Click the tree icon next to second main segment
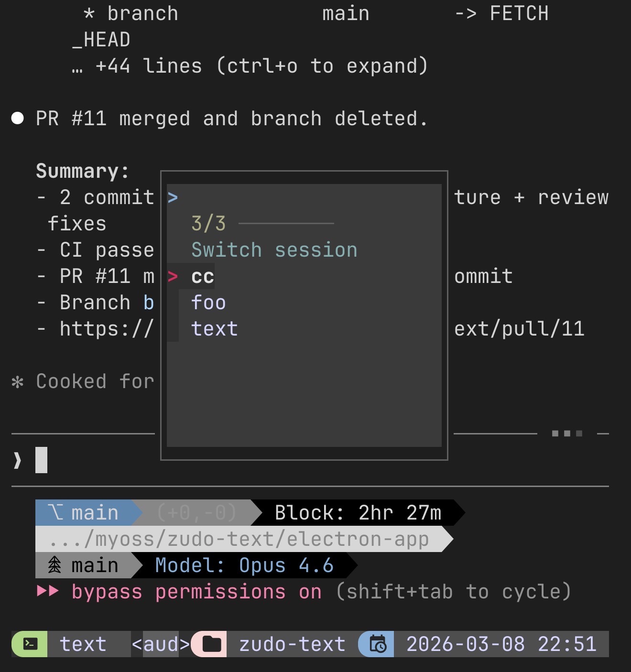The height and width of the screenshot is (672, 631). (54, 564)
